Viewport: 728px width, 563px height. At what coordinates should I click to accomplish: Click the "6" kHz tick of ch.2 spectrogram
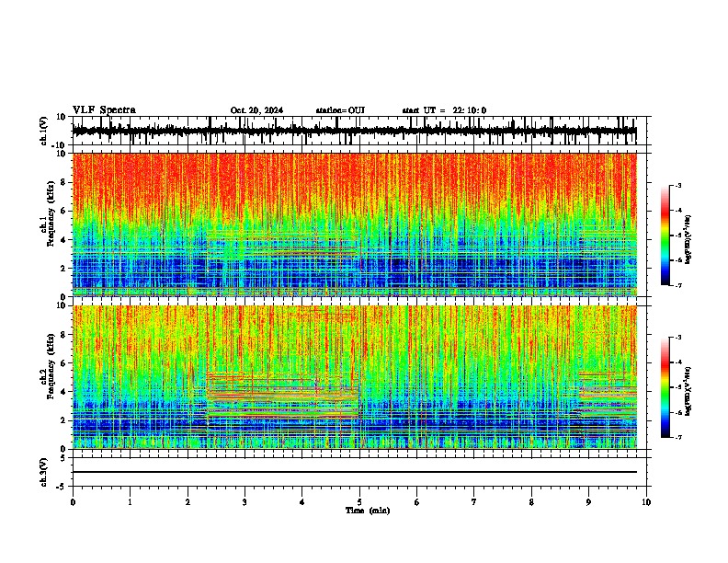pos(64,363)
